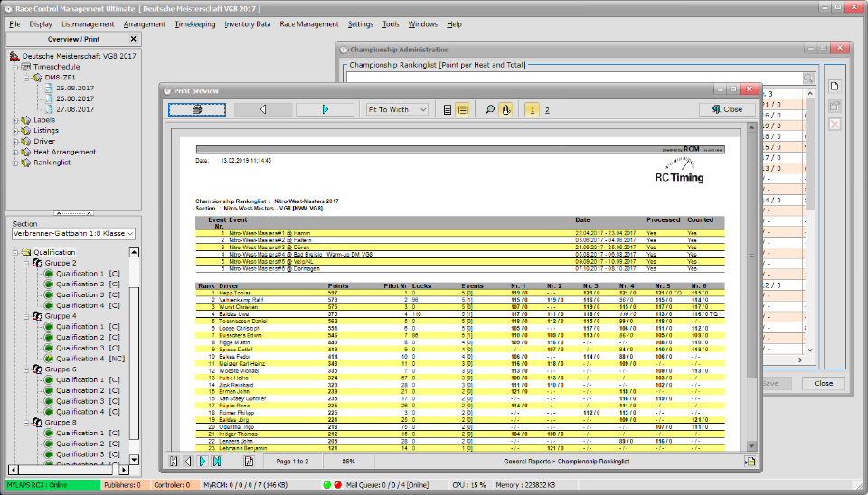Open the Settings menu
The image size is (868, 495).
361,24
